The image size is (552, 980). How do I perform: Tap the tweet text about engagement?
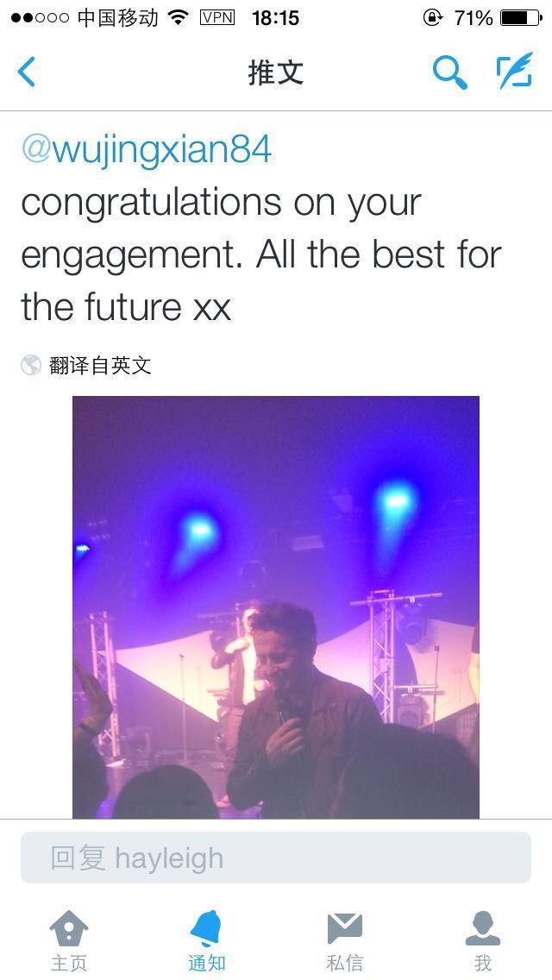pyautogui.click(x=261, y=254)
